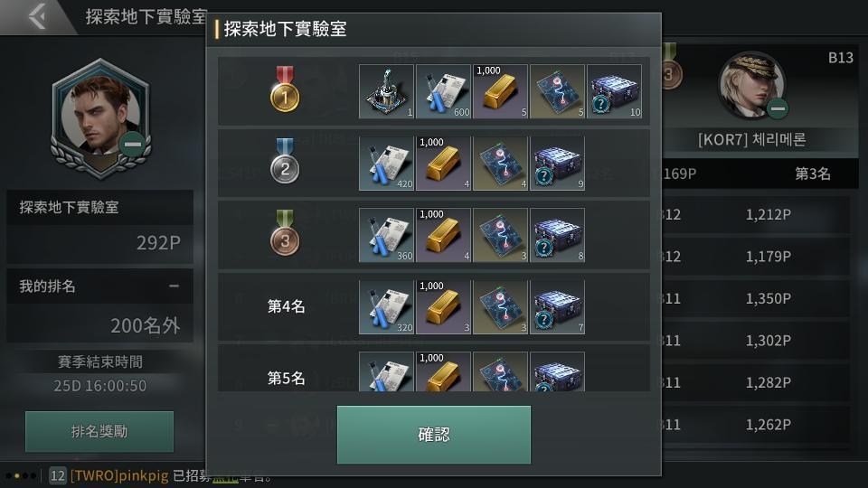Click the back arrow icon

pyautogui.click(x=37, y=16)
